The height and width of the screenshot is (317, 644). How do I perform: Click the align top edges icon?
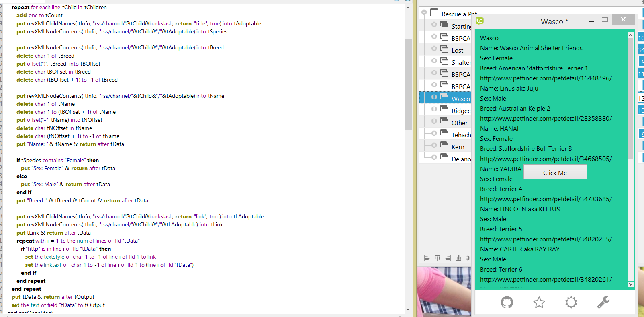pos(438,258)
